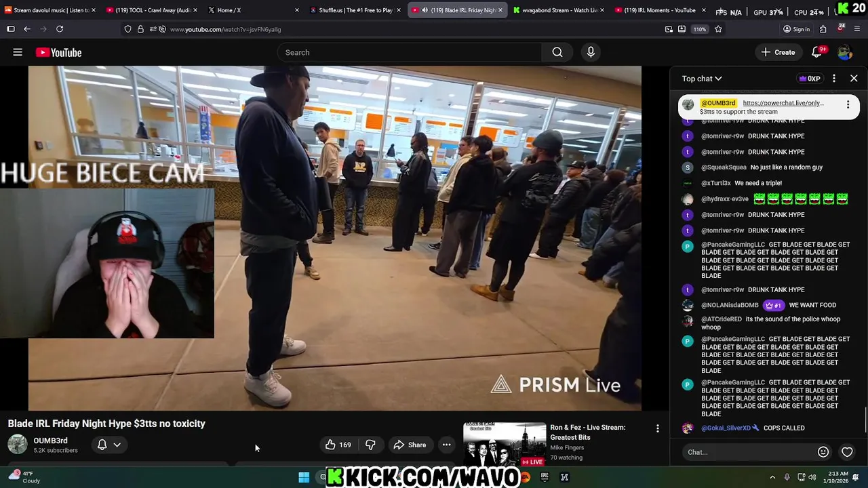Screen dimensions: 868x488
Task: Expand the notification preference chevron beside bell
Action: pyautogui.click(x=117, y=445)
